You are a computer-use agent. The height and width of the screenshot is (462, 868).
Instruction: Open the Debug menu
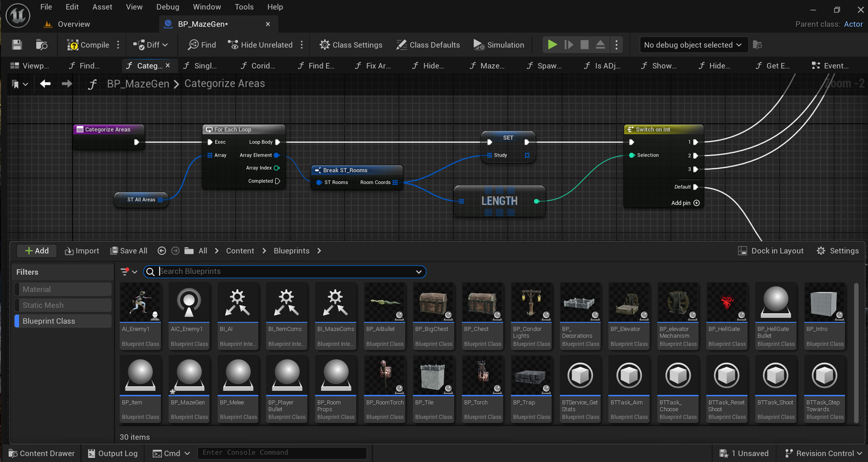(167, 7)
